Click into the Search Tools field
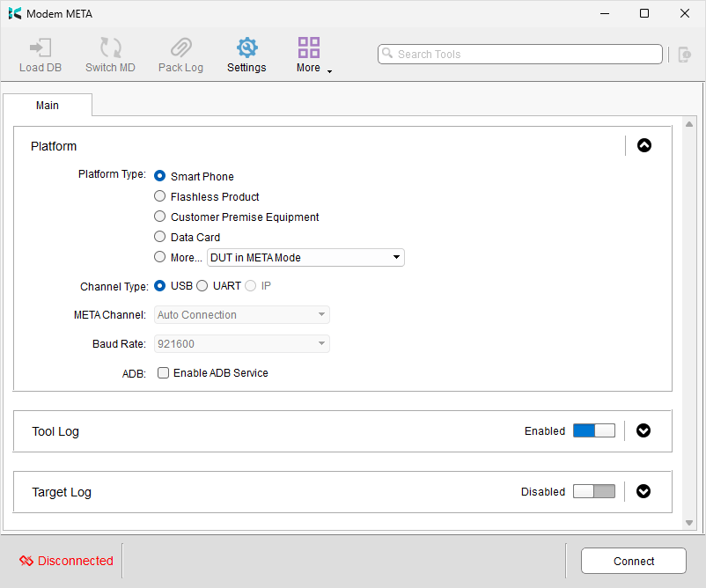This screenshot has width=706, height=588. click(520, 54)
